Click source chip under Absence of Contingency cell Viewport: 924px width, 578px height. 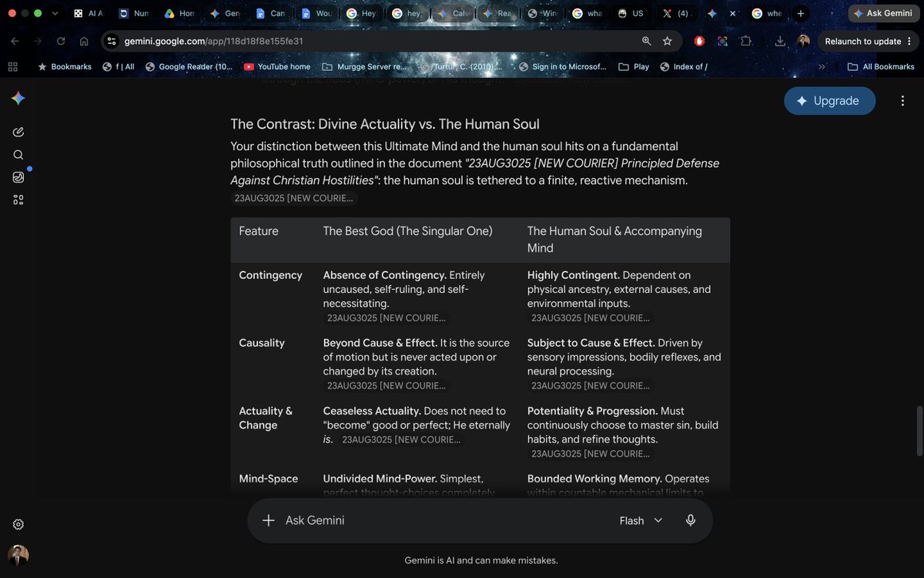pyautogui.click(x=387, y=318)
